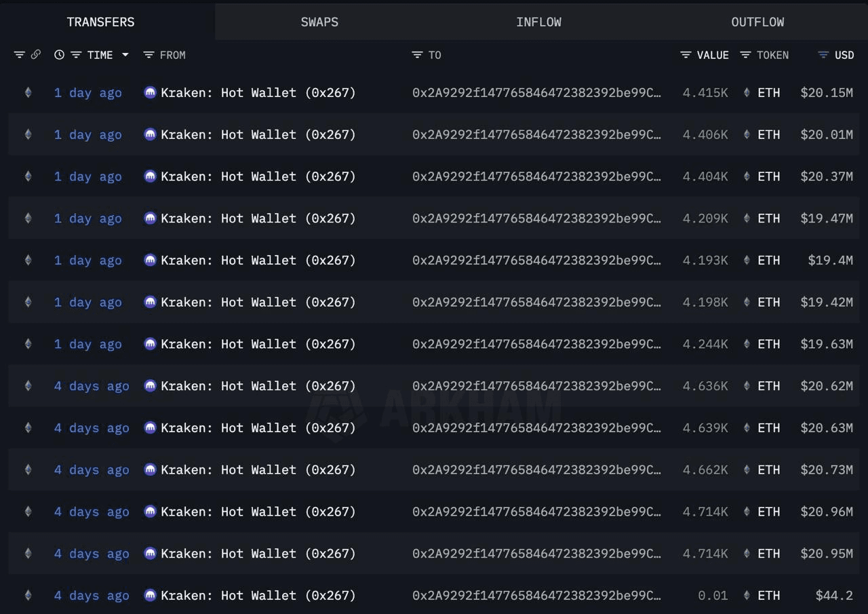Click the Ethereum chain icon in the $44.2 row
This screenshot has width=868, height=614.
pyautogui.click(x=28, y=596)
